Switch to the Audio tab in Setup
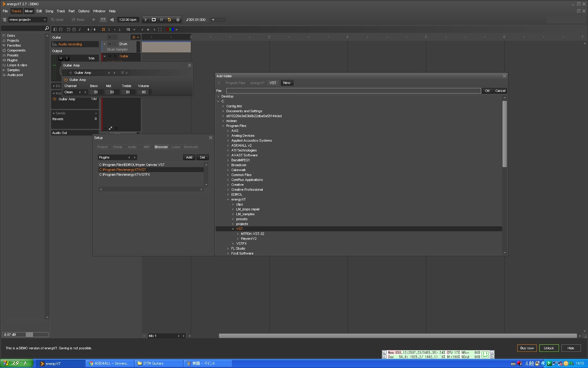 [x=132, y=147]
